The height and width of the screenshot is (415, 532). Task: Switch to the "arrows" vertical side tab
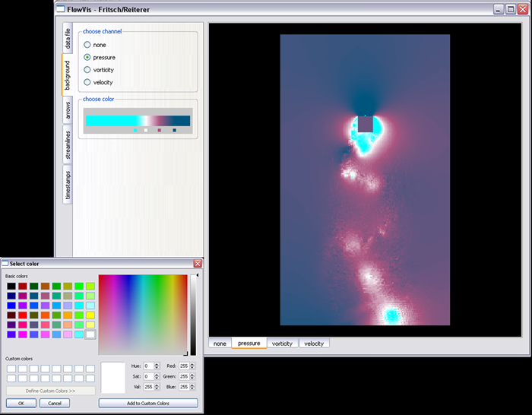[67, 112]
